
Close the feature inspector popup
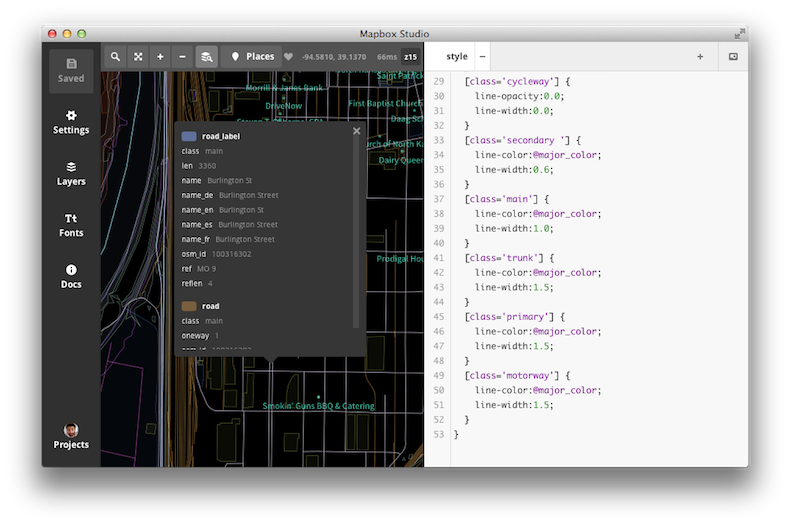click(357, 131)
